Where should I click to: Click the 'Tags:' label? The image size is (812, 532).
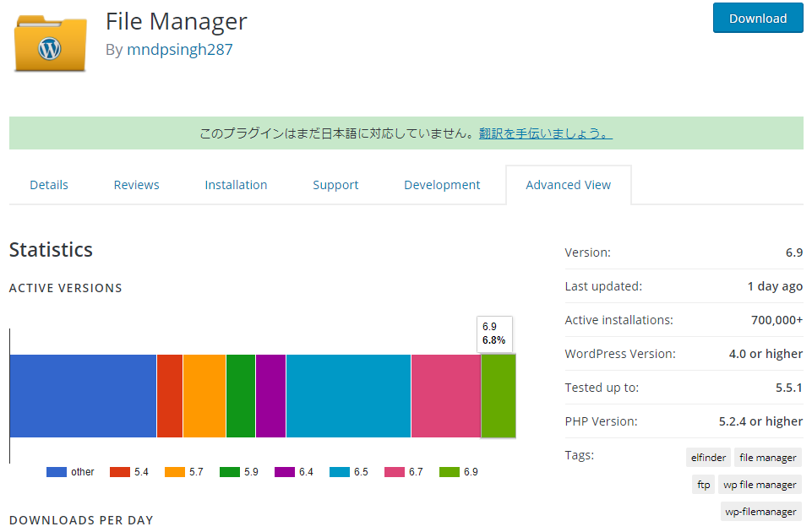580,455
